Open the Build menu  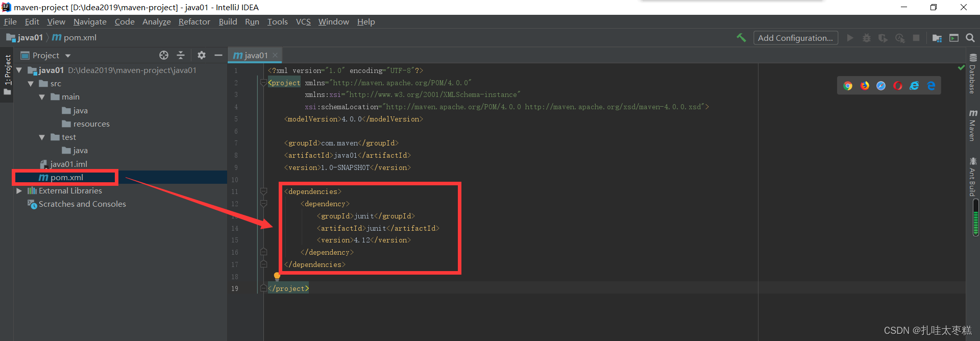click(x=228, y=21)
